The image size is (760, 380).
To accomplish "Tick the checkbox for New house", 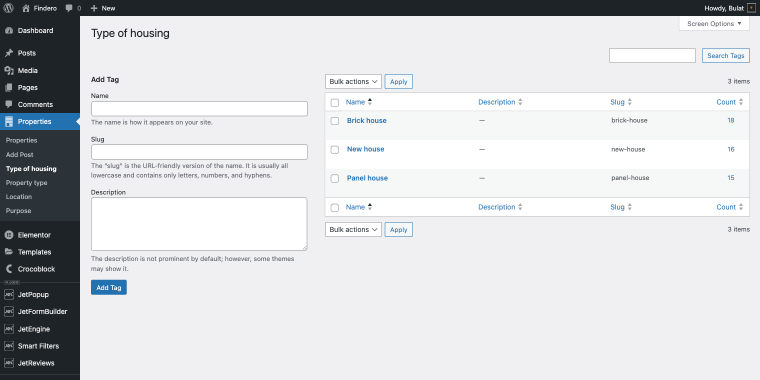I will pos(334,150).
